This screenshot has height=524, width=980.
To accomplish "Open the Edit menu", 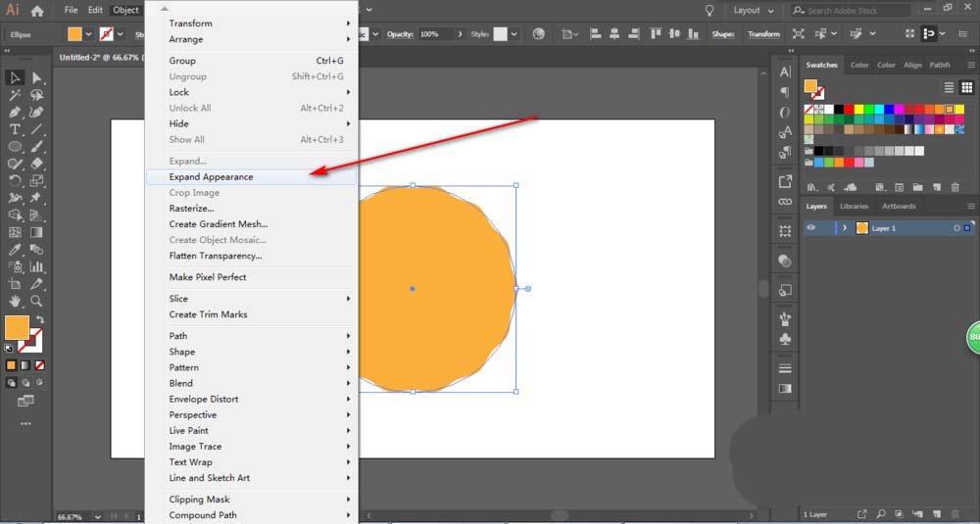I will 95,11.
